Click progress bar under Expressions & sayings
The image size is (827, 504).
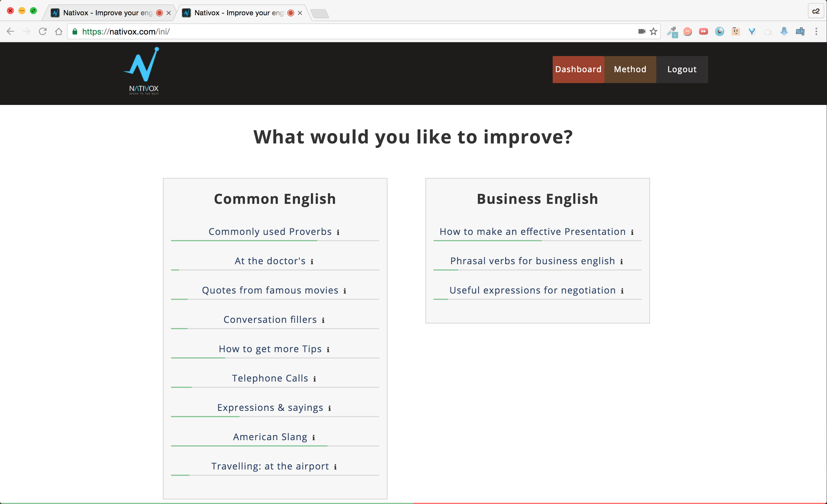click(x=275, y=417)
